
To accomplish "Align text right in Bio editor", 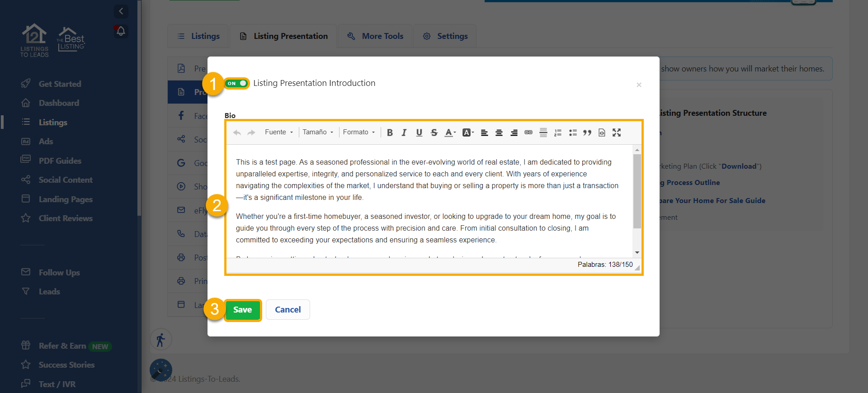I will pos(514,133).
